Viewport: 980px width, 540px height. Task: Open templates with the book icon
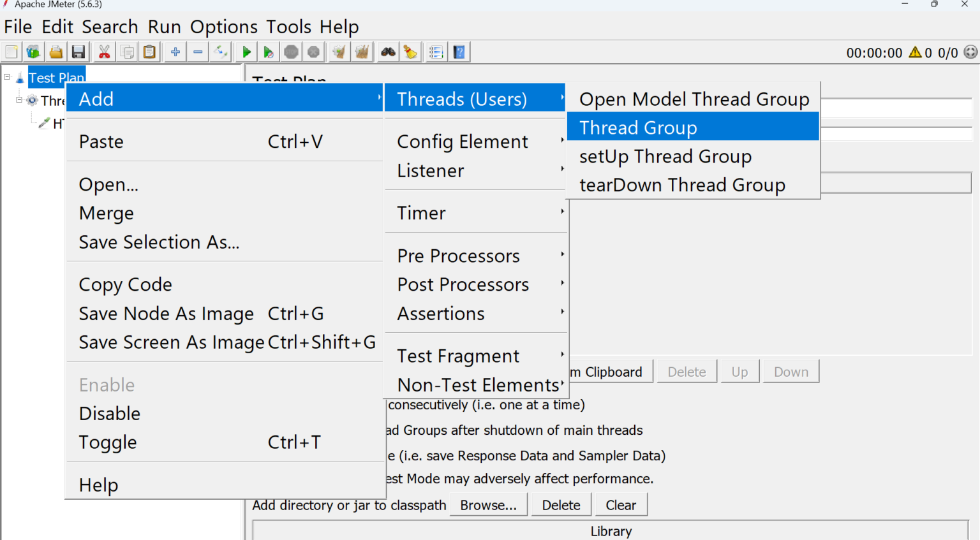(x=33, y=52)
